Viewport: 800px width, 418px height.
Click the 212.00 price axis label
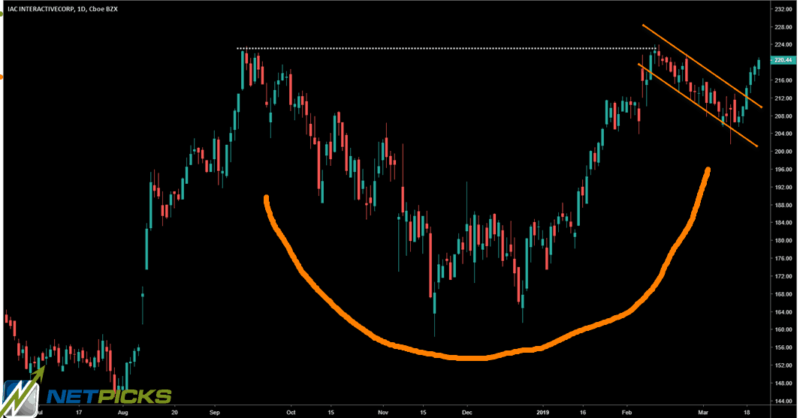[783, 99]
